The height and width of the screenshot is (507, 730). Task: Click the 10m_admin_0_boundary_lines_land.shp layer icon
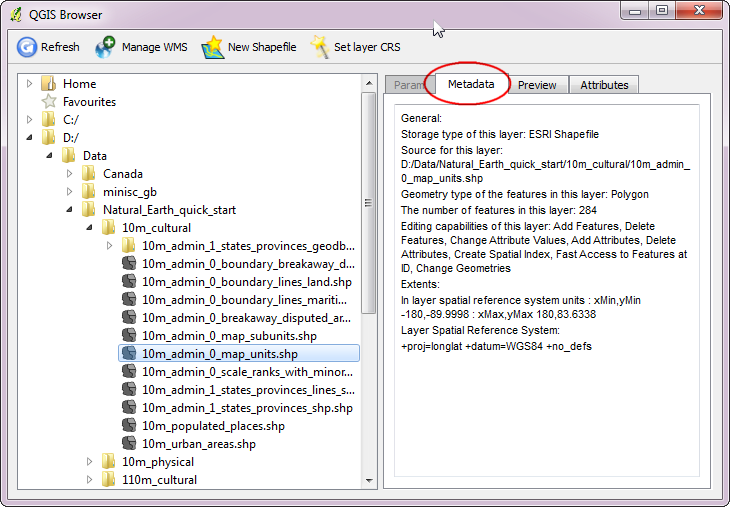(x=129, y=282)
